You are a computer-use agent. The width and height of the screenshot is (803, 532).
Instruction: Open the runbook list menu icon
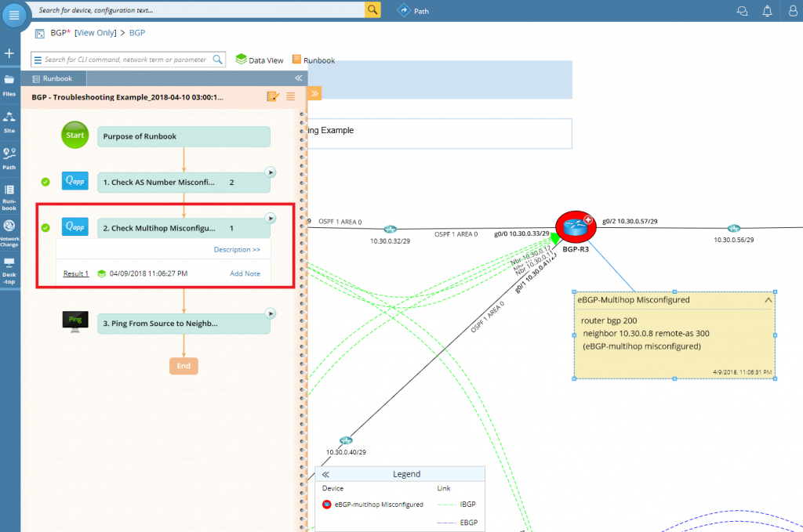point(290,96)
